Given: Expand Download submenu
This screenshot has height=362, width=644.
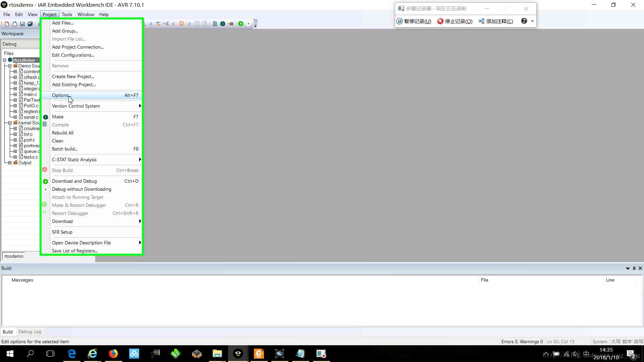Looking at the screenshot, I should pos(92,221).
